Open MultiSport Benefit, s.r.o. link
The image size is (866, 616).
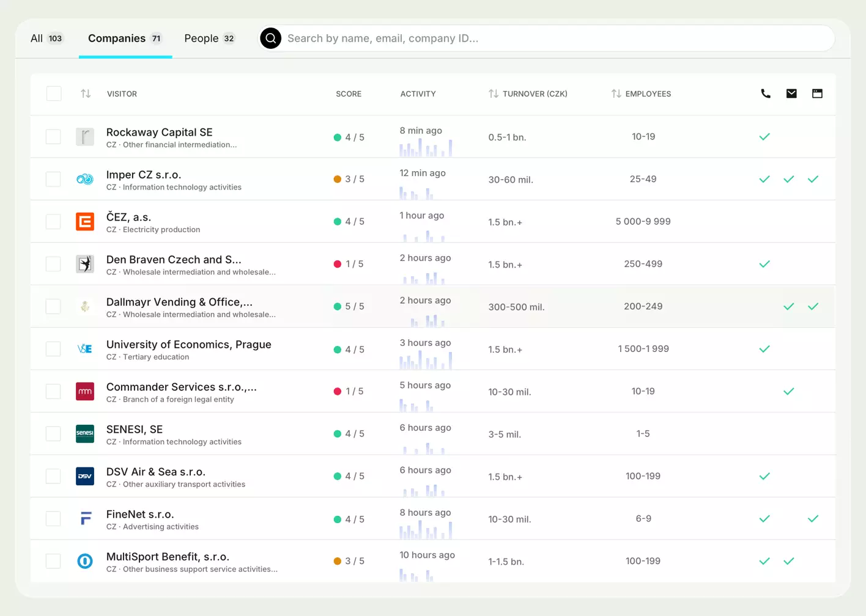click(x=168, y=557)
